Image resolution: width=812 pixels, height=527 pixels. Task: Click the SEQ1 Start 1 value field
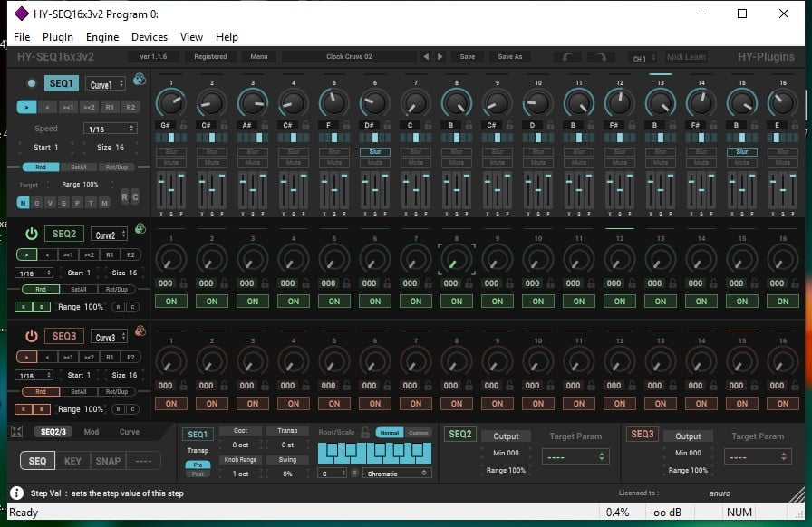[45, 148]
